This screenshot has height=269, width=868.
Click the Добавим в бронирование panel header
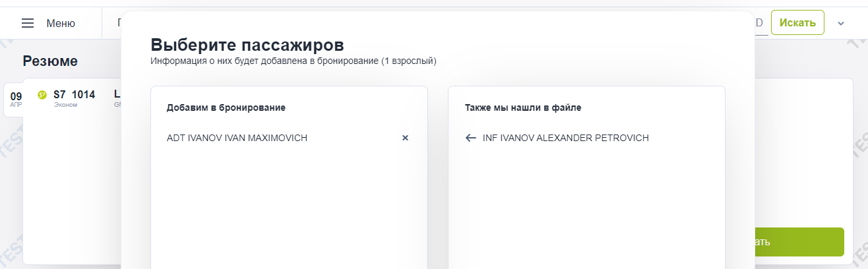coord(226,107)
